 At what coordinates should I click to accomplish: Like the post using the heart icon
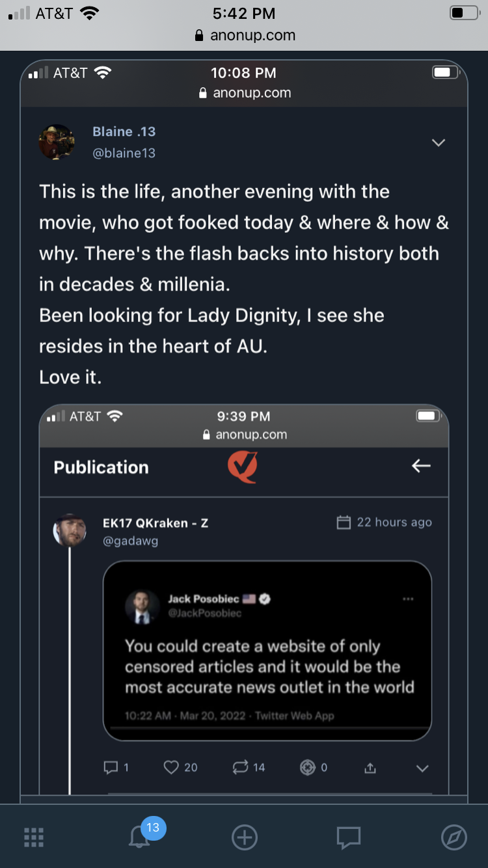[171, 768]
